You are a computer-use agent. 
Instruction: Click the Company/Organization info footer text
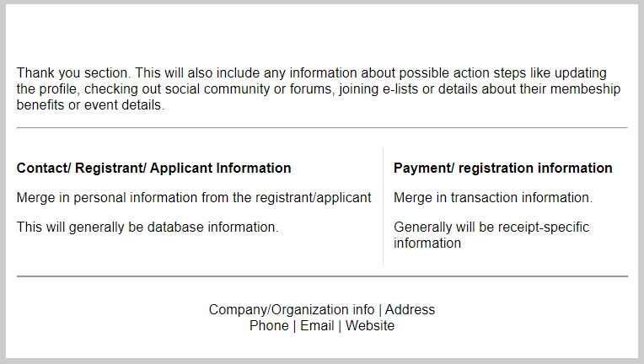pos(292,310)
